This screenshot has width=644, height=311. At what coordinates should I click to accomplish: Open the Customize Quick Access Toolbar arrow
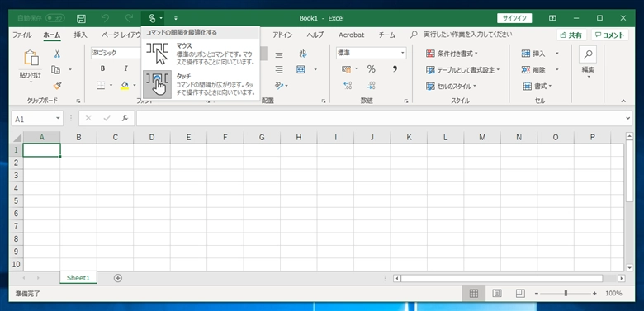pos(176,18)
